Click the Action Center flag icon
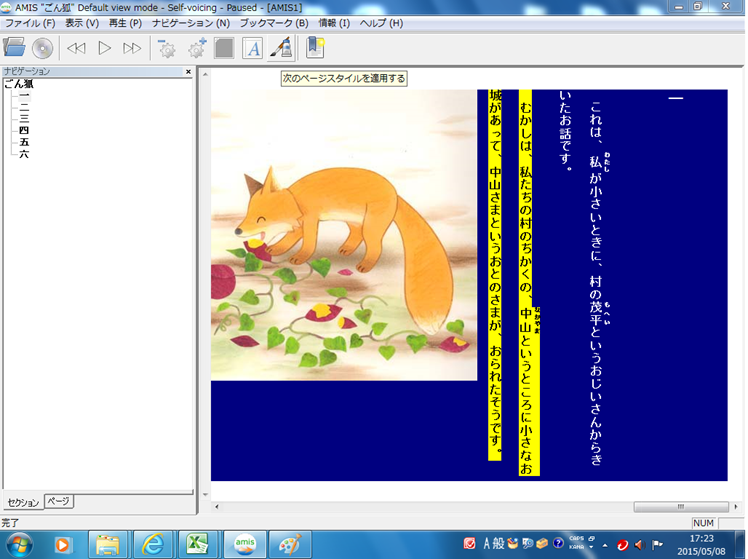Screen dimensions: 748x559 pos(657,544)
